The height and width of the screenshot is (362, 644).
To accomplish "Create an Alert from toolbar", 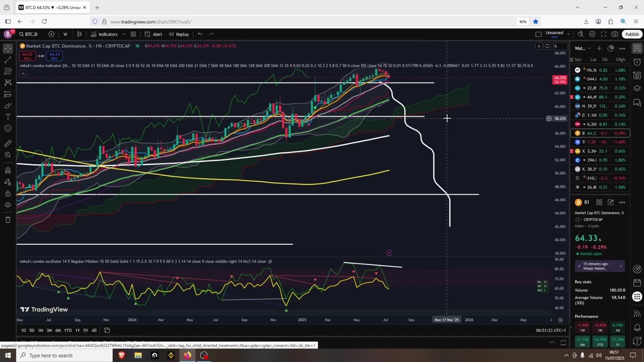I will click(x=153, y=34).
